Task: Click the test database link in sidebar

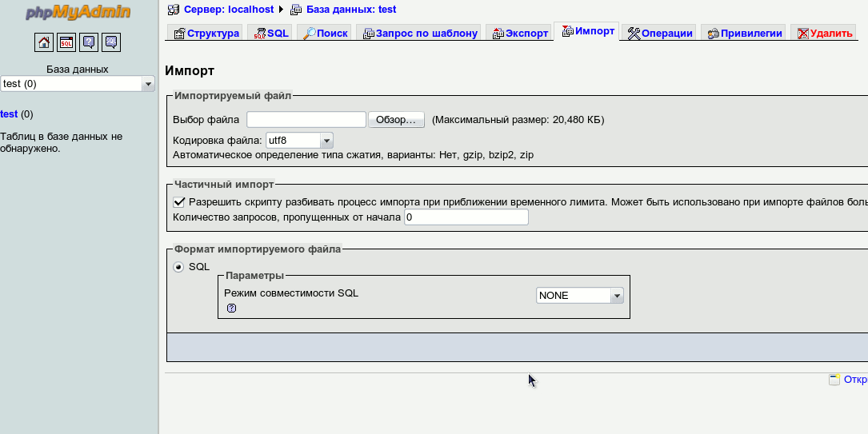Action: 9,114
